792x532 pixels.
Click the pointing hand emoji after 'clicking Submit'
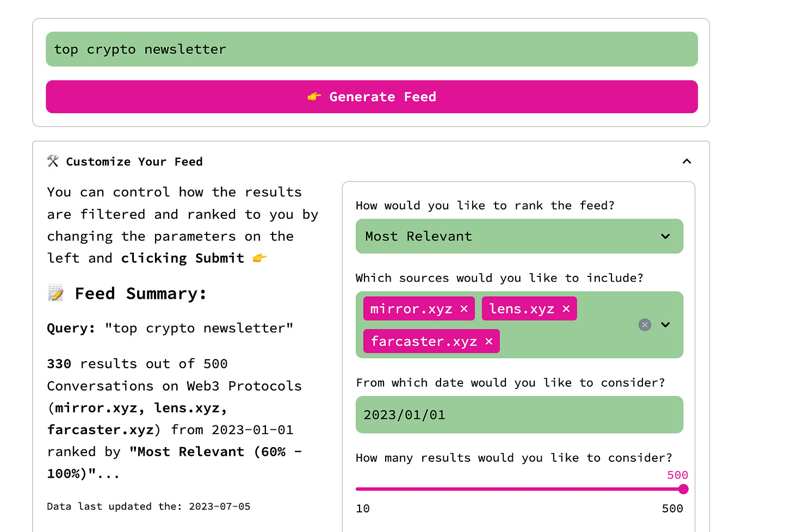point(259,258)
